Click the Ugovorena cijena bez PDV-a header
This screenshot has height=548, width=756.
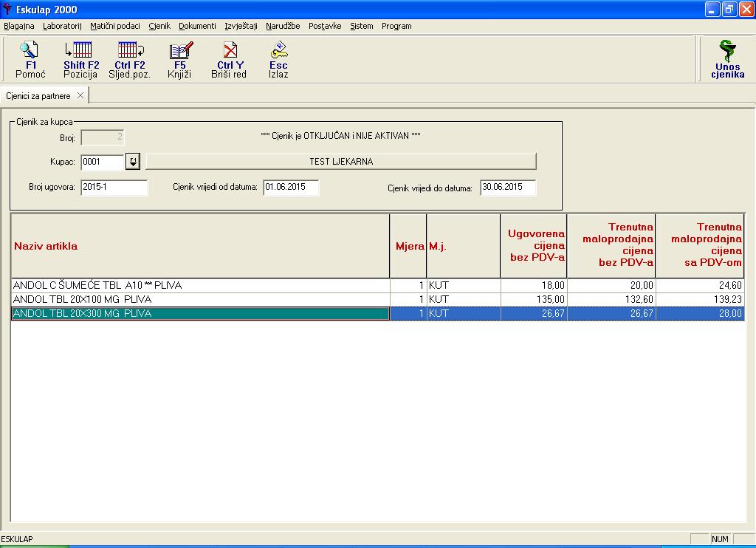pos(534,246)
